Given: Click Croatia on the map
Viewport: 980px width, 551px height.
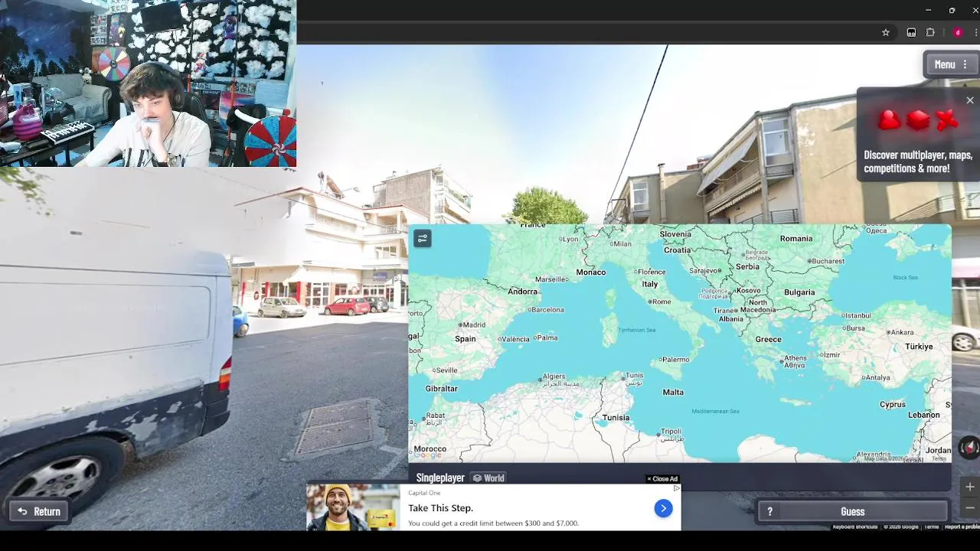Looking at the screenshot, I should pos(677,250).
